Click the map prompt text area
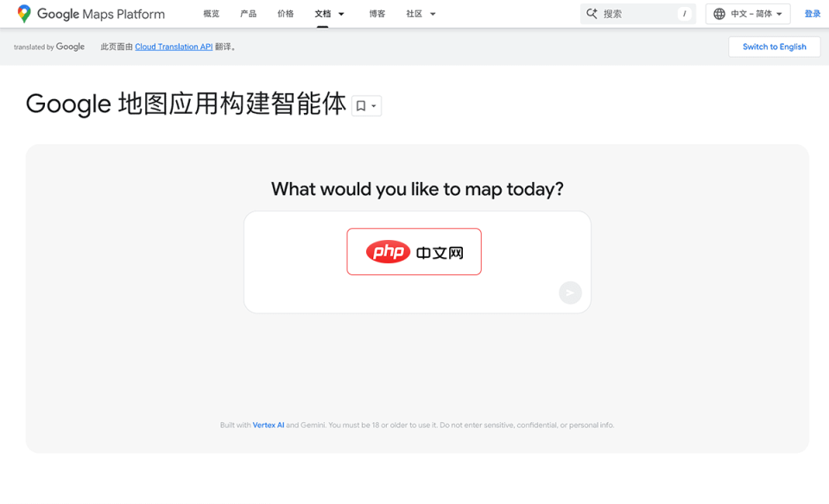Image resolution: width=829 pixels, height=504 pixels. [x=417, y=262]
